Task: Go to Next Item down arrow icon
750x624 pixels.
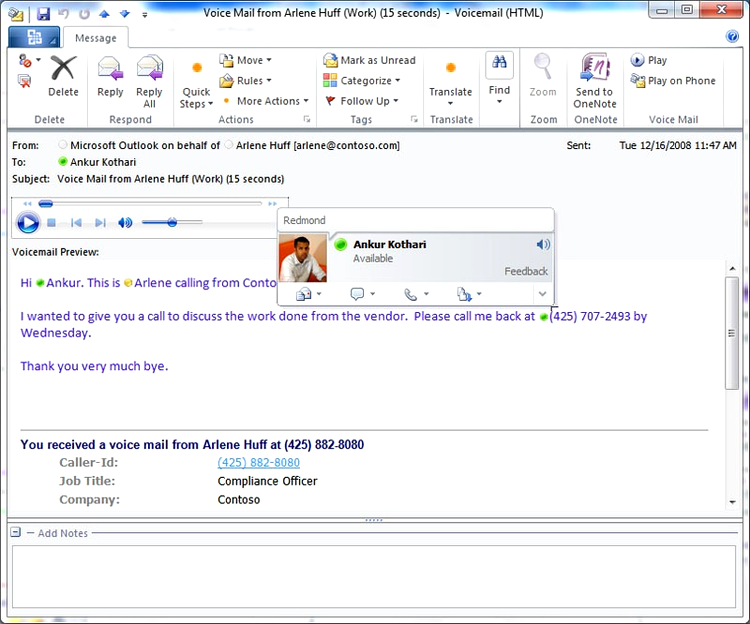Action: pyautogui.click(x=124, y=14)
